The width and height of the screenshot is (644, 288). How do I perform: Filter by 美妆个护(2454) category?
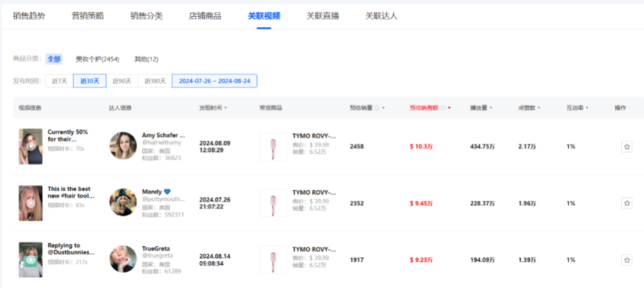[97, 59]
